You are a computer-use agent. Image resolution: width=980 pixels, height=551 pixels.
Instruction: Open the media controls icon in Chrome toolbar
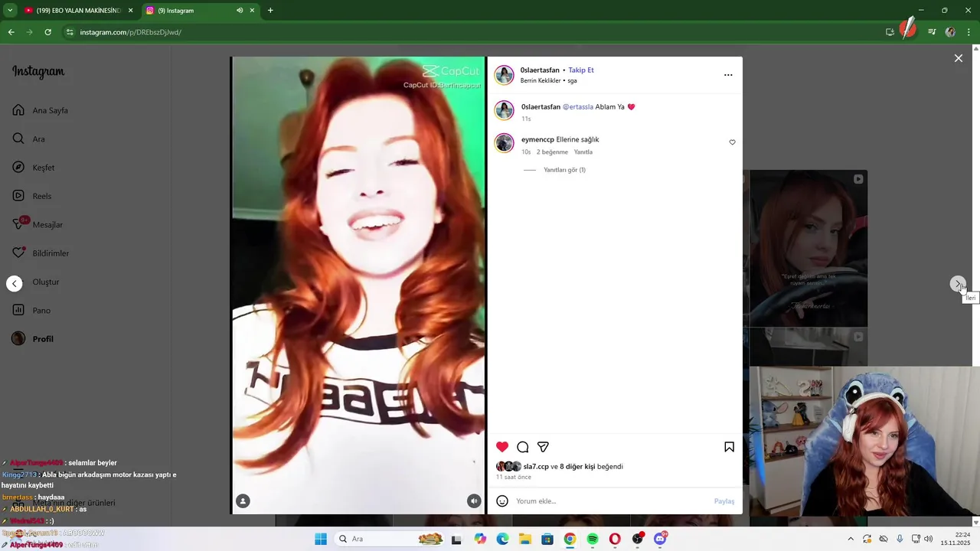(x=932, y=32)
